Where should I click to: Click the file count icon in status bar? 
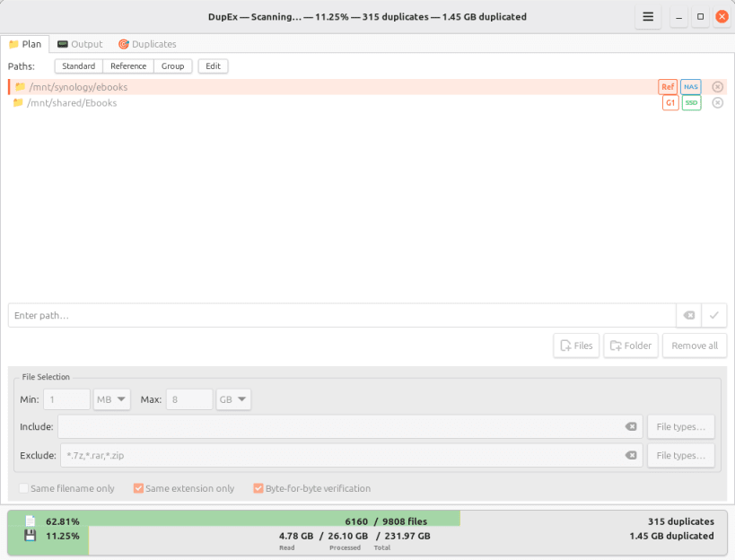[x=30, y=521]
